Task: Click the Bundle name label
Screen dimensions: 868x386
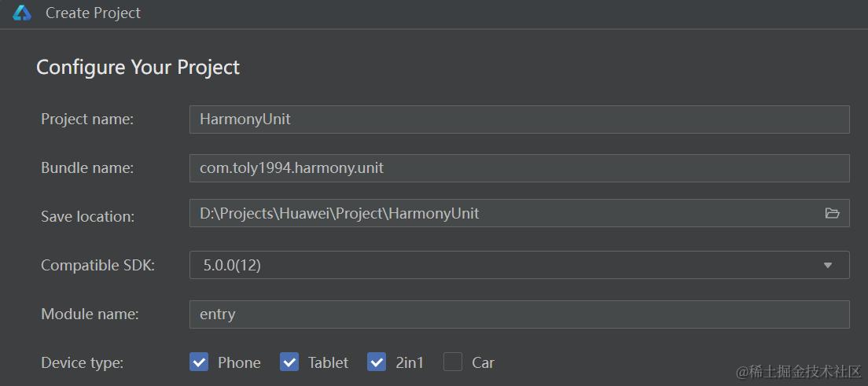Action: [x=87, y=168]
